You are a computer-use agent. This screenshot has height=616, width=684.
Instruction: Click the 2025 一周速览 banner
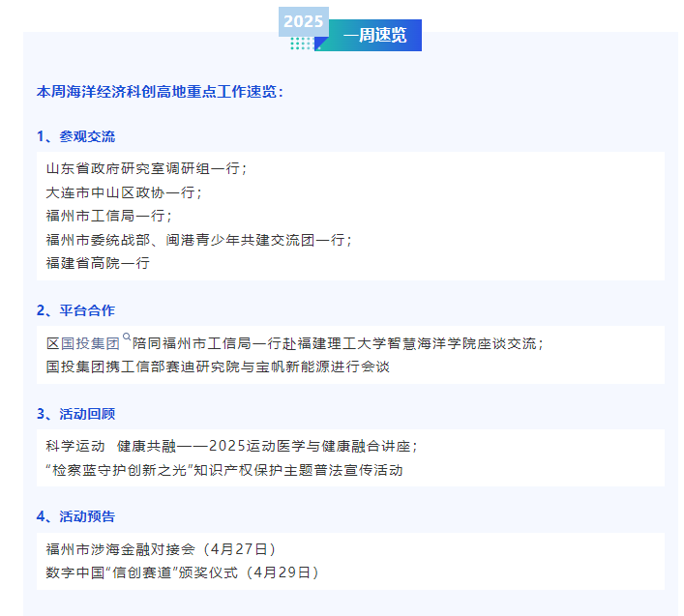tap(350, 29)
